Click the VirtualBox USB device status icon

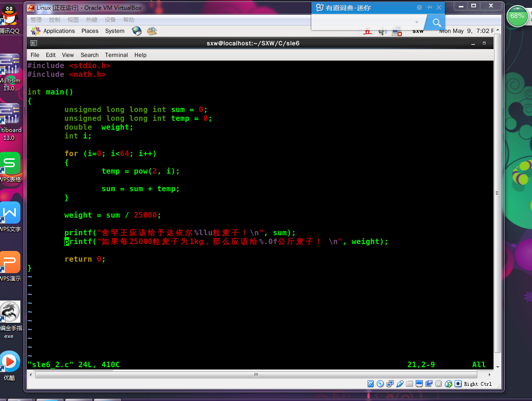click(400, 384)
